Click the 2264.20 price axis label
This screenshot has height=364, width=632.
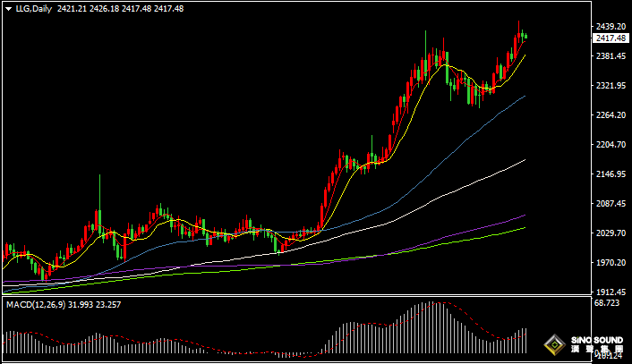coord(609,115)
